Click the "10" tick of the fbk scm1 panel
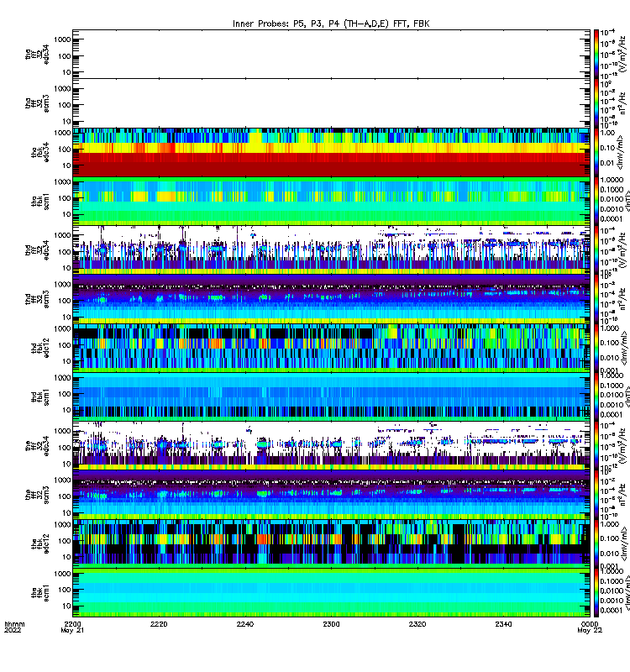 (x=66, y=606)
